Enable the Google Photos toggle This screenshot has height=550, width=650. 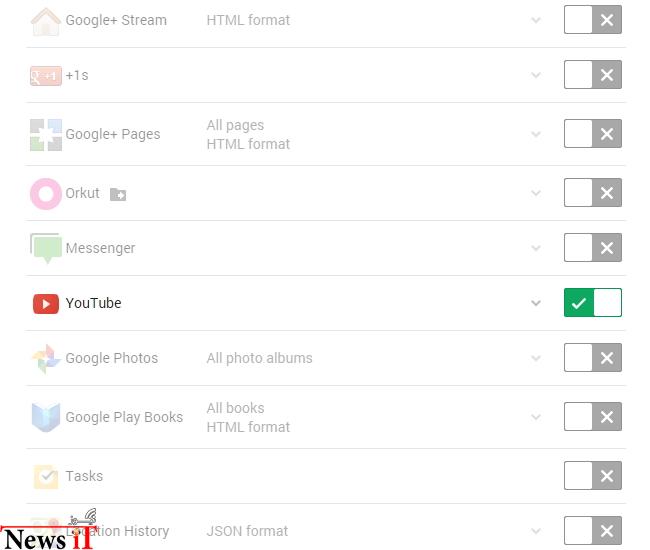click(x=593, y=358)
